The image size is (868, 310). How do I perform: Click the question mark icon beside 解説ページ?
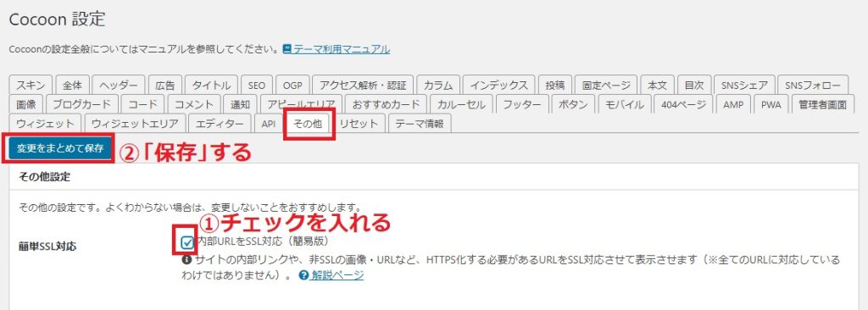[x=303, y=275]
